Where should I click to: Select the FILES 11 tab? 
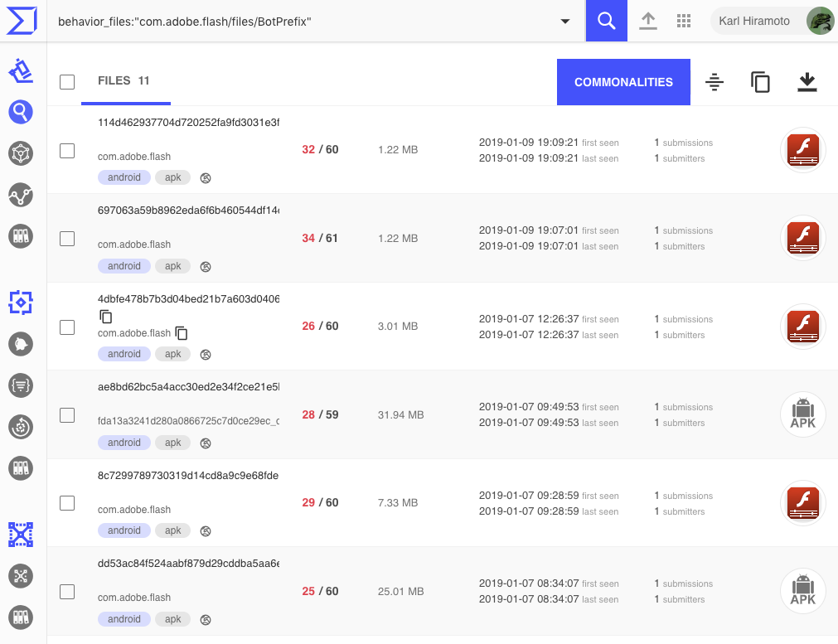[x=126, y=80]
